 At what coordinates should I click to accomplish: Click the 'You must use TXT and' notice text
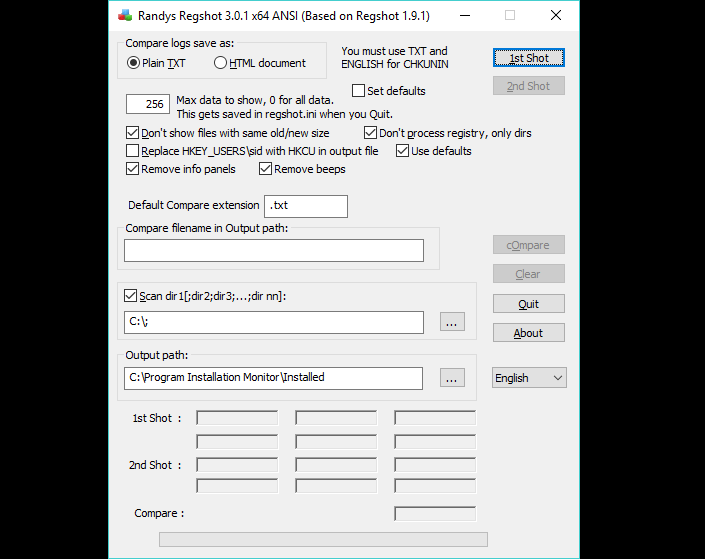pyautogui.click(x=394, y=51)
